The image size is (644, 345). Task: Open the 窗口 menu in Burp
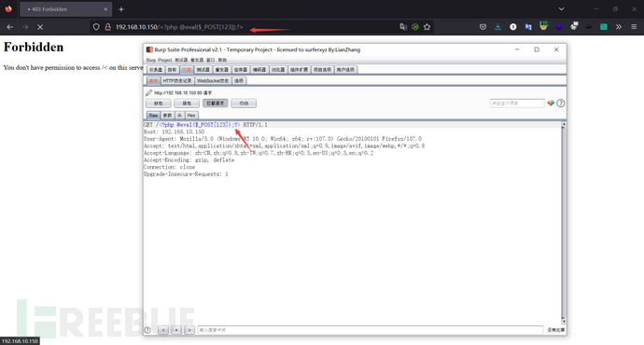click(x=210, y=60)
